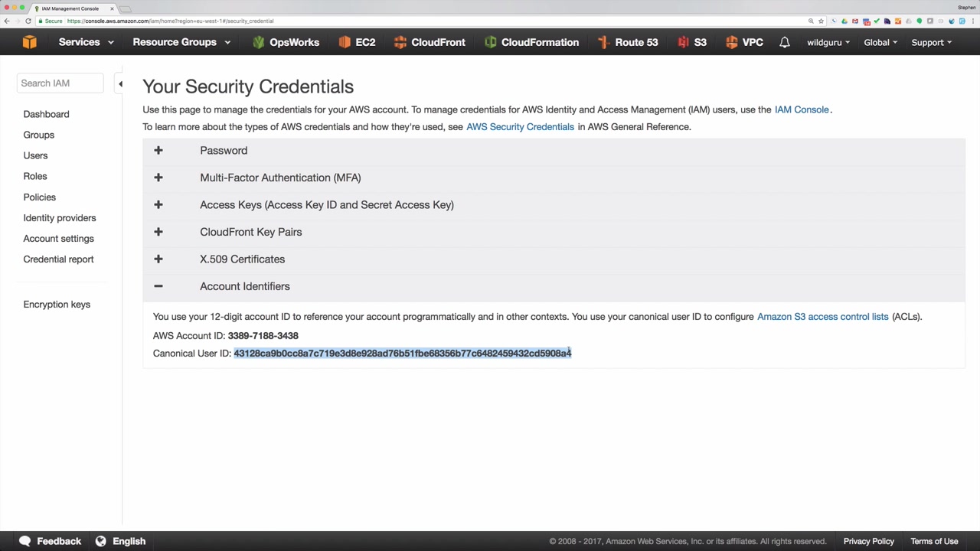Go to the EC2 console shortcut
Image resolution: width=980 pixels, height=551 pixels.
[x=357, y=42]
